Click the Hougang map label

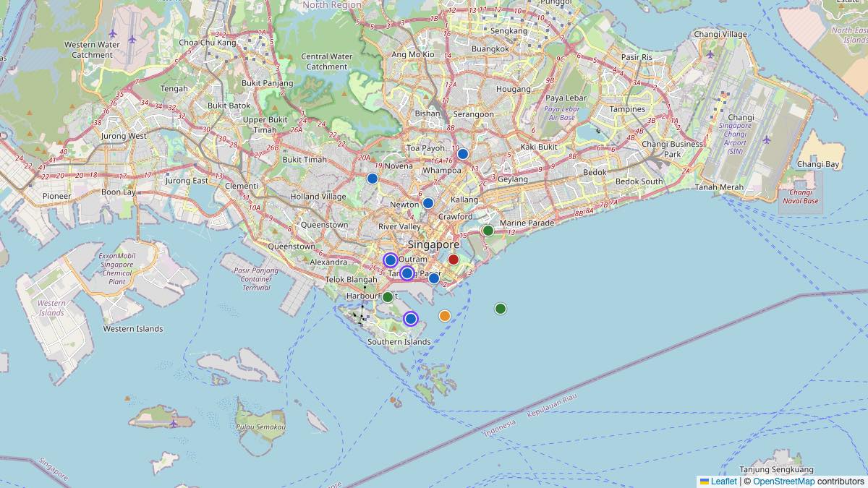[x=513, y=90]
